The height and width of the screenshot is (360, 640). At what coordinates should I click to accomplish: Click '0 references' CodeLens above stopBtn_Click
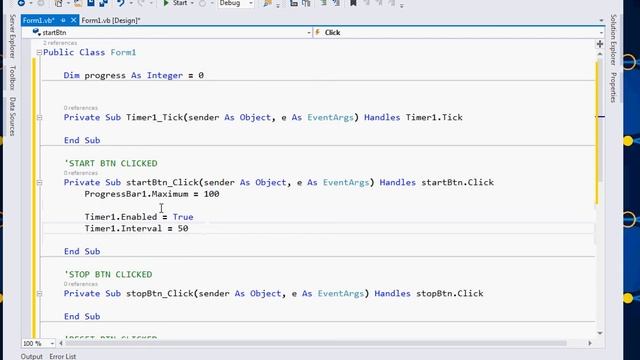[81, 284]
